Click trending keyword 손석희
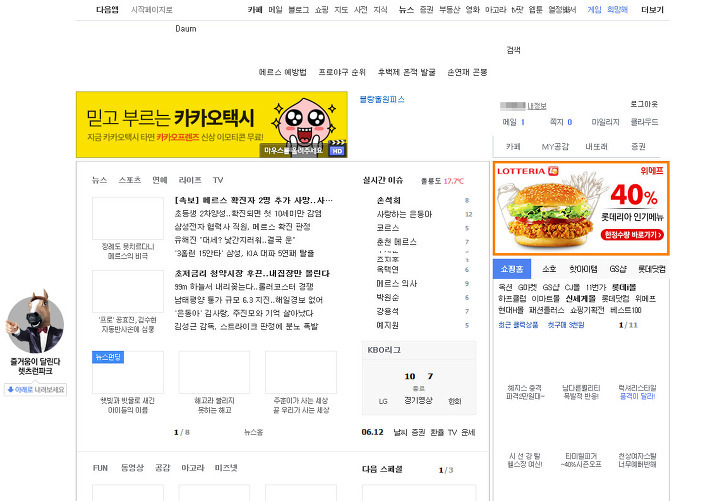Screen dimensions: 710x501 [389, 200]
